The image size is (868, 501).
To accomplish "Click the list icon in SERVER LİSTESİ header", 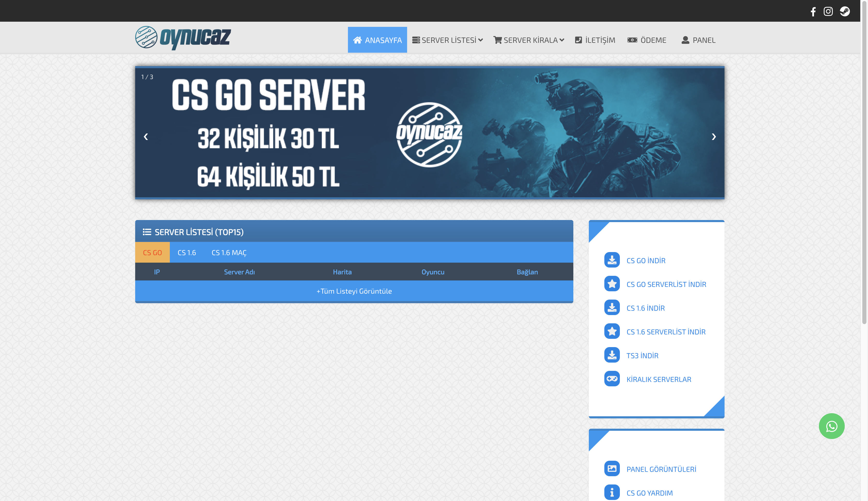I will click(147, 232).
